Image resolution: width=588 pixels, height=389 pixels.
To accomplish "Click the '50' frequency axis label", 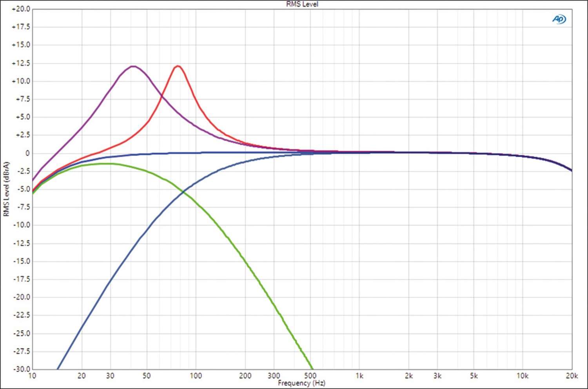I will pos(147,376).
